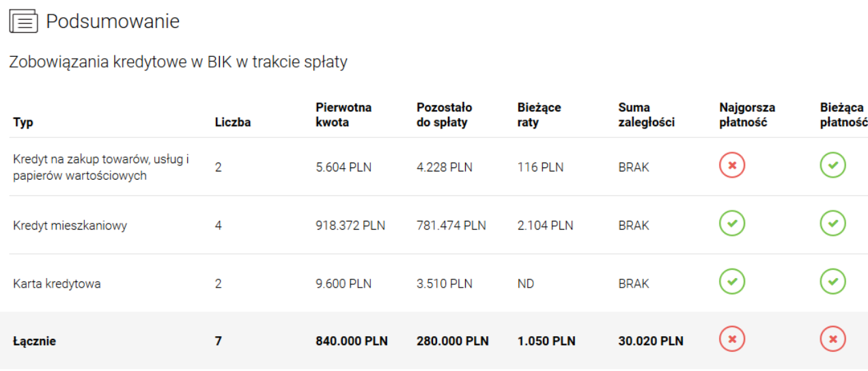This screenshot has width=868, height=371.
Task: Select the Typ column header
Action: click(x=23, y=122)
